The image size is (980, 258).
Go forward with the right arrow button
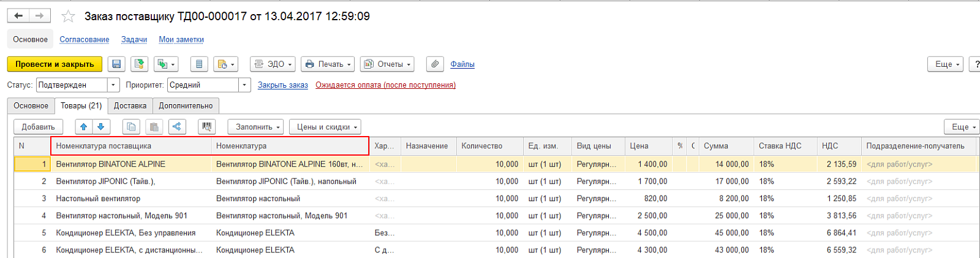tap(40, 16)
